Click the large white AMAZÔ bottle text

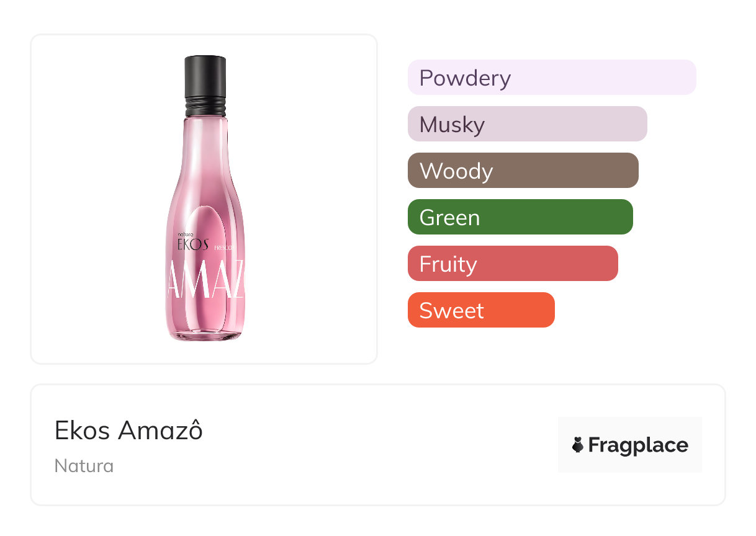(x=204, y=284)
